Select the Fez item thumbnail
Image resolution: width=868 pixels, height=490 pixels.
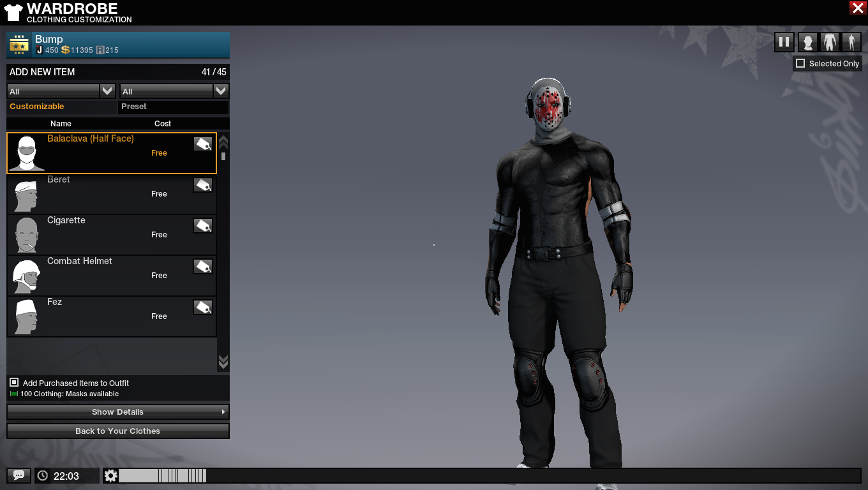tap(26, 316)
